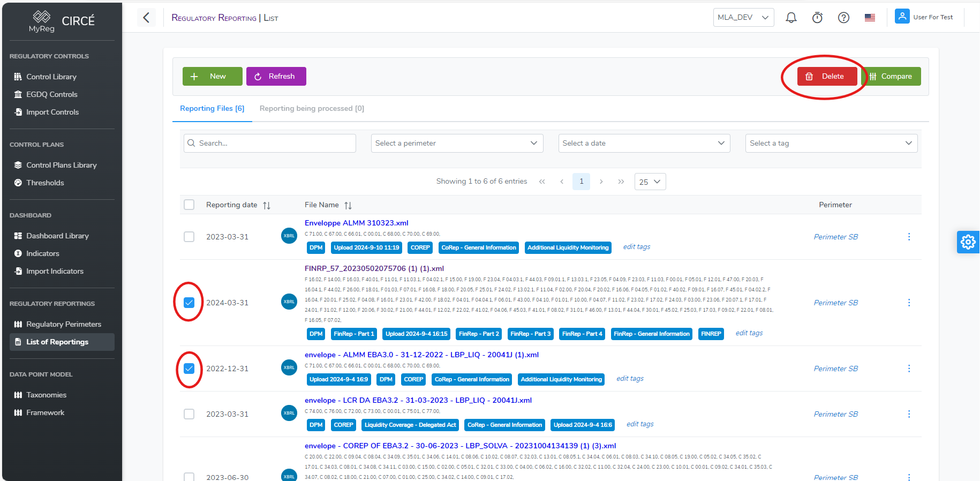Open the MLA_DEV environment dropdown
Screen dimensions: 980x481
tap(743, 17)
